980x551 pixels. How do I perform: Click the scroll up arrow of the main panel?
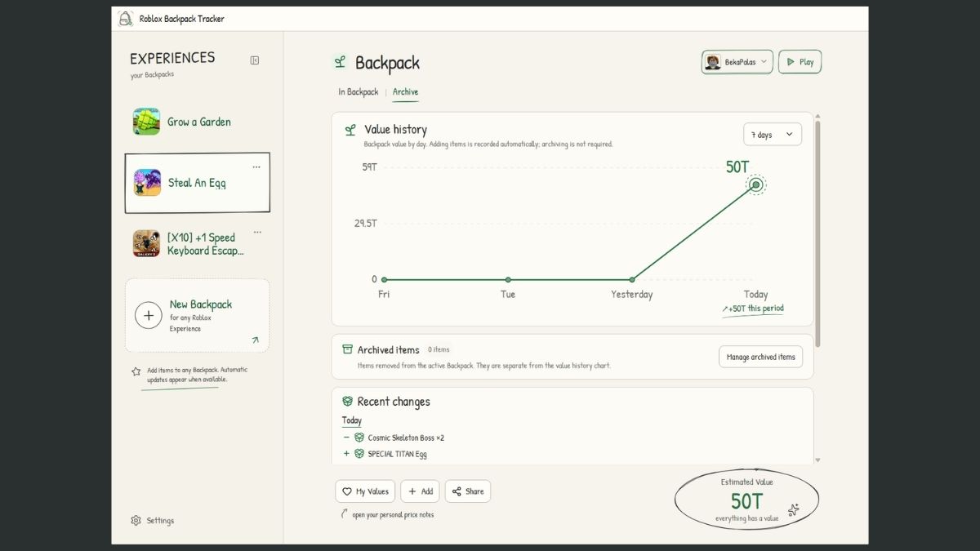click(817, 116)
